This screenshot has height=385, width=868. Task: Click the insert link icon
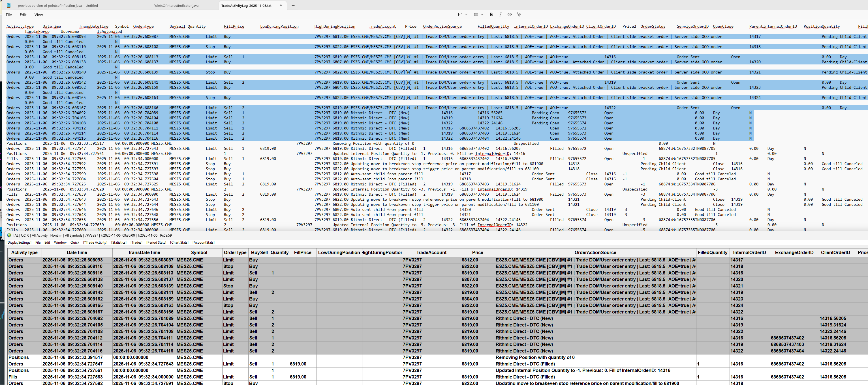509,14
